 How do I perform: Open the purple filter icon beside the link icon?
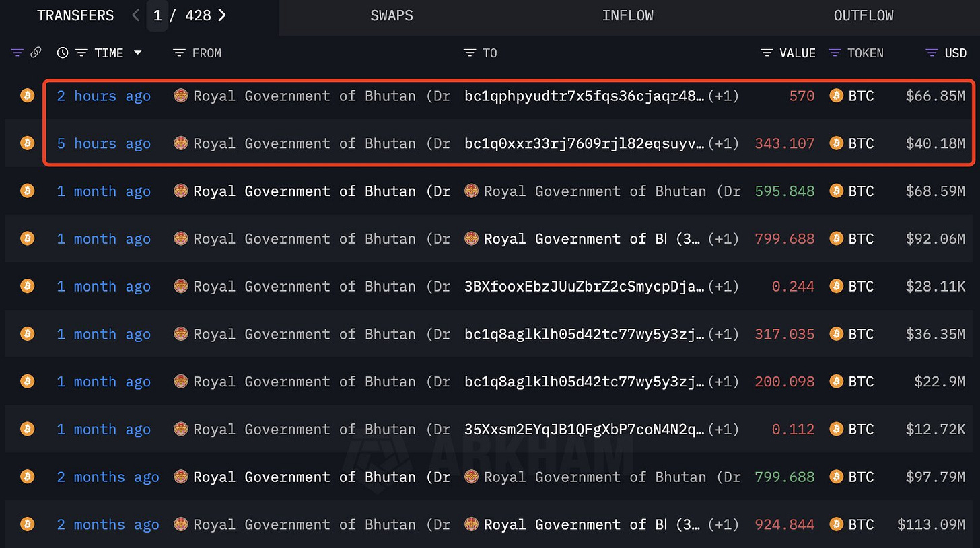coord(17,53)
